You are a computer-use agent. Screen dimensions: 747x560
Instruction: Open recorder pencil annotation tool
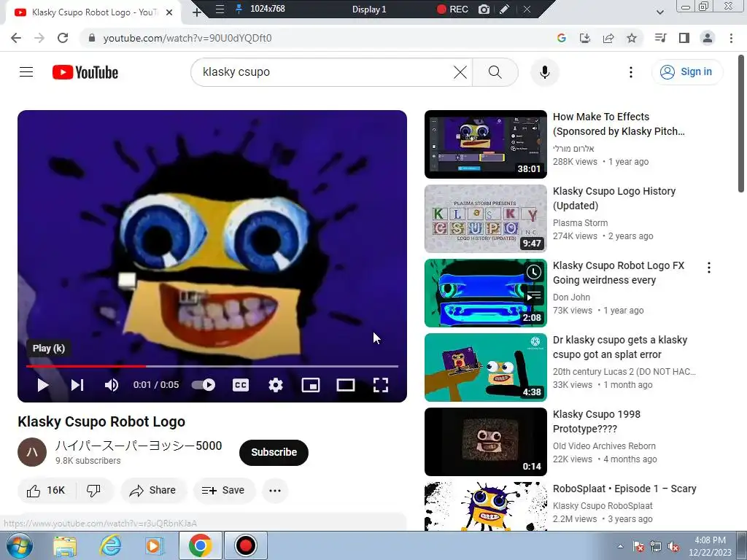tap(505, 9)
